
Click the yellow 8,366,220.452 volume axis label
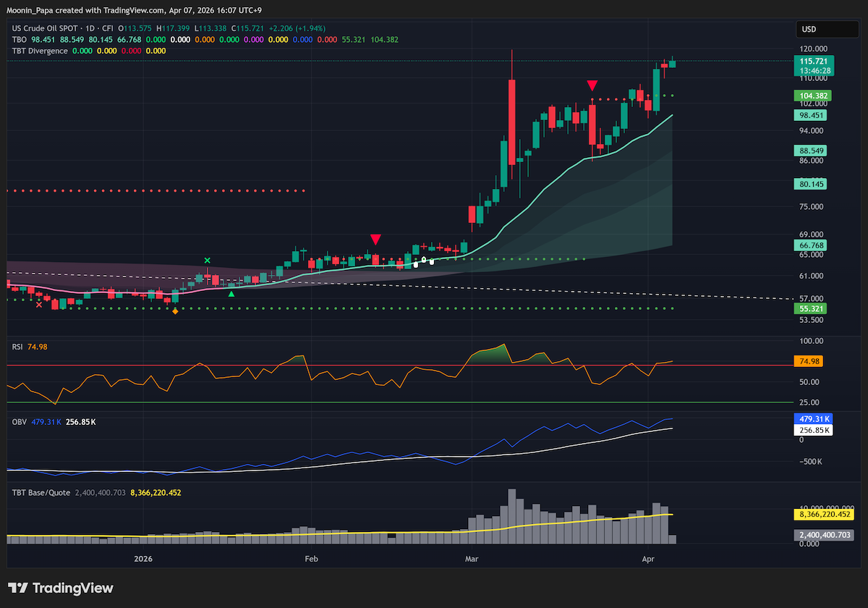pyautogui.click(x=825, y=515)
